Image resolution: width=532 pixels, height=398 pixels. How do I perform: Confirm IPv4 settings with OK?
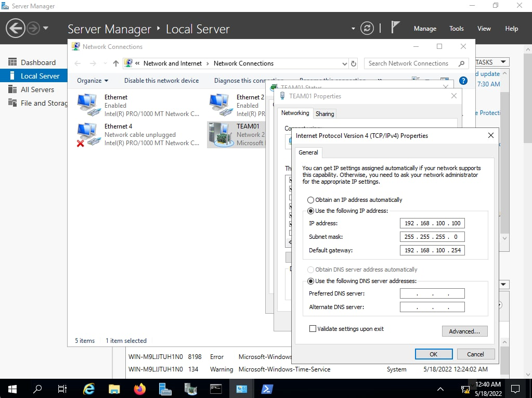click(433, 354)
